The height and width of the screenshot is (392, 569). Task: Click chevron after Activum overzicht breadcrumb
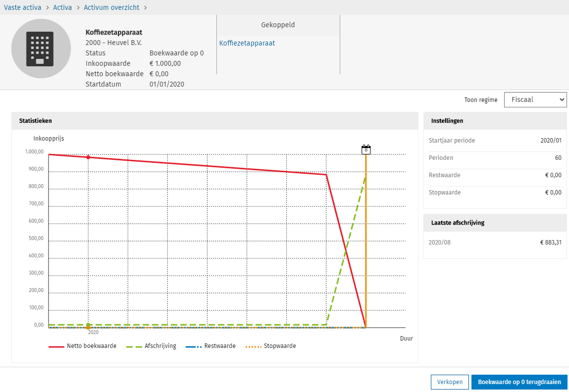145,7
